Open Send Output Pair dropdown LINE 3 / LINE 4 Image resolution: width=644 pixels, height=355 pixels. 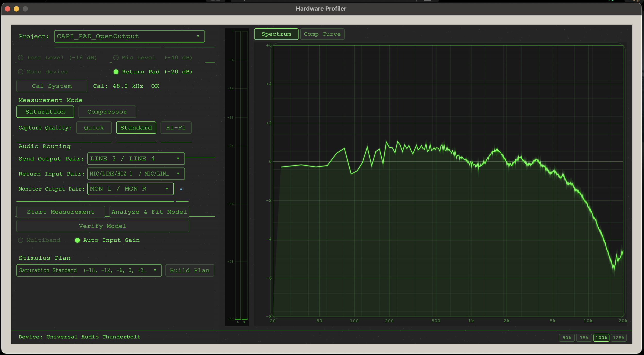point(136,159)
